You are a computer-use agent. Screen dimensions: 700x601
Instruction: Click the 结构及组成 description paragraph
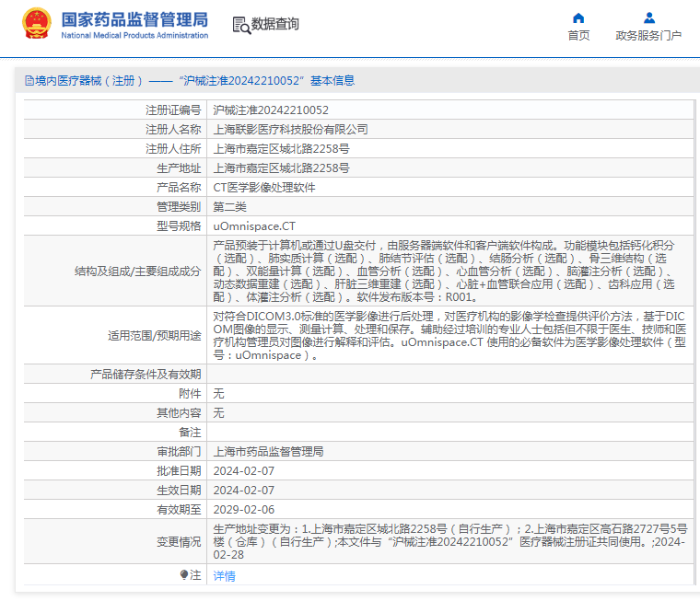pos(444,271)
